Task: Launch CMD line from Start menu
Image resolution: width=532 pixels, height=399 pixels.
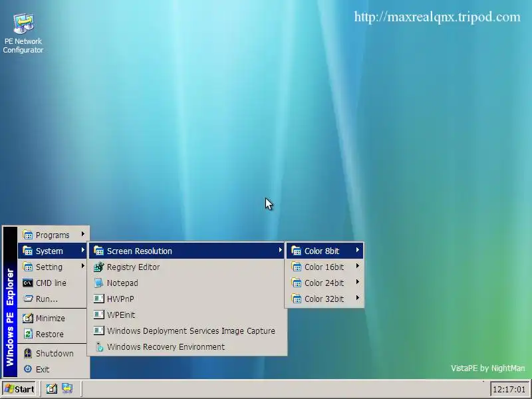Action: click(x=53, y=283)
